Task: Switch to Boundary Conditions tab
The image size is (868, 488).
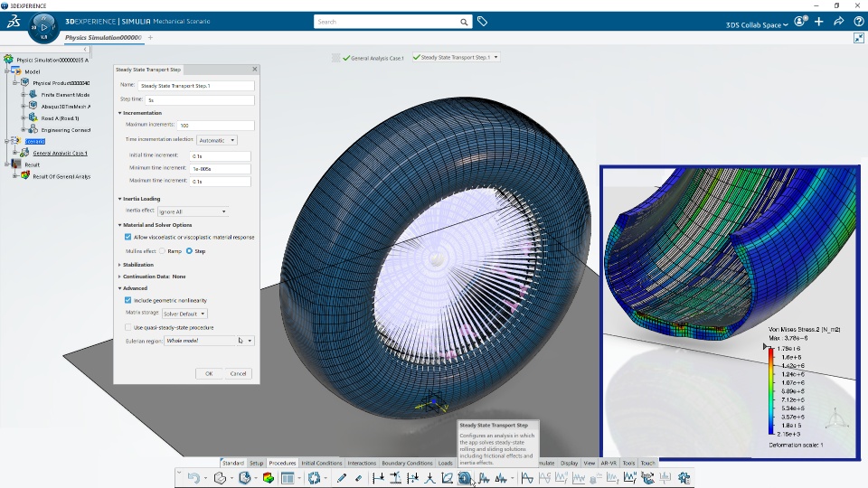Action: pos(407,463)
